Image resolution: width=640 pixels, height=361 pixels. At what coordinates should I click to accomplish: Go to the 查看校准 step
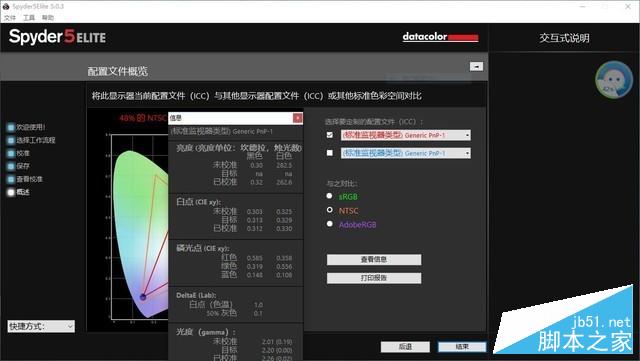(25, 179)
